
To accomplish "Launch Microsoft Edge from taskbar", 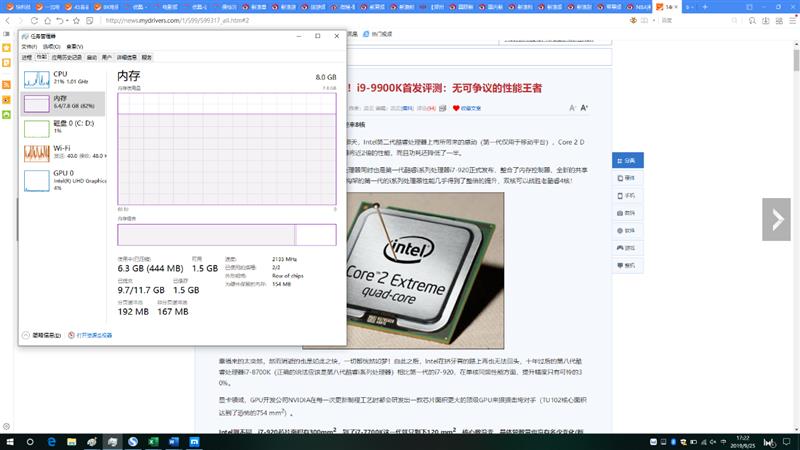I will [51, 442].
